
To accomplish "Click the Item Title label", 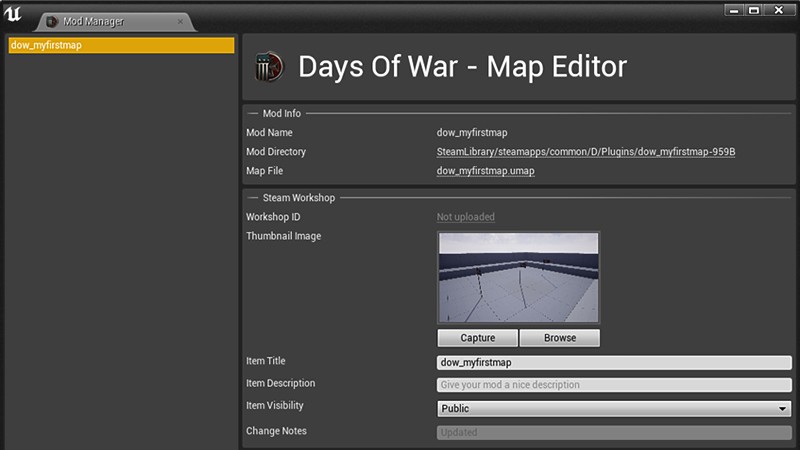I will 266,361.
